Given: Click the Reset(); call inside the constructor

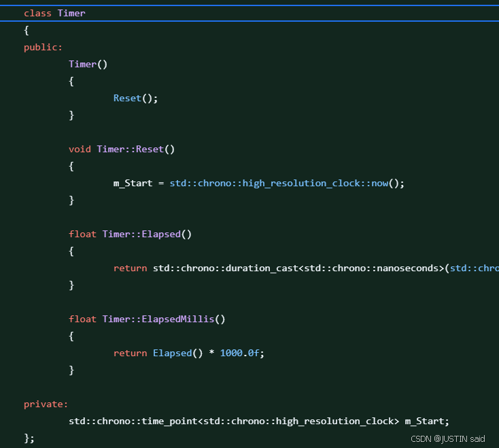Looking at the screenshot, I should pos(135,98).
